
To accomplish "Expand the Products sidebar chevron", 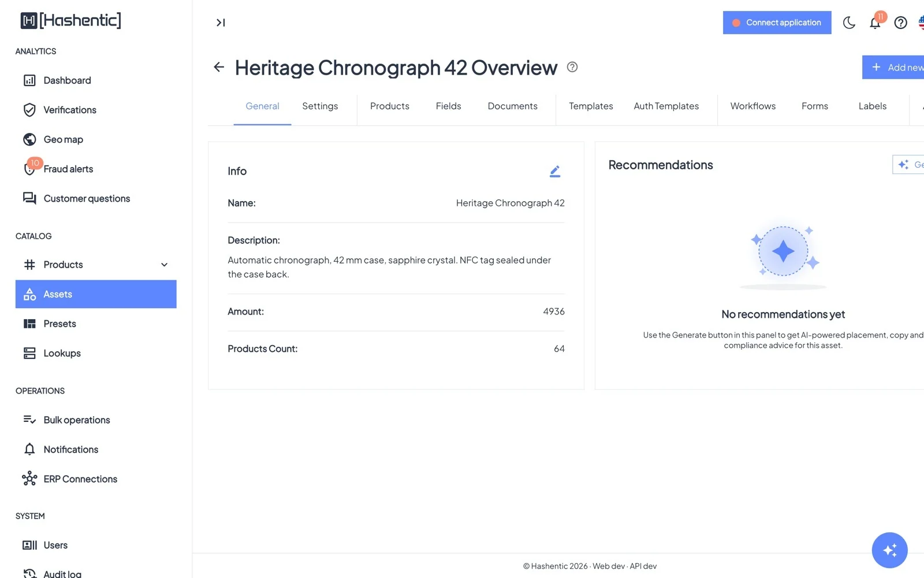I will [x=165, y=265].
